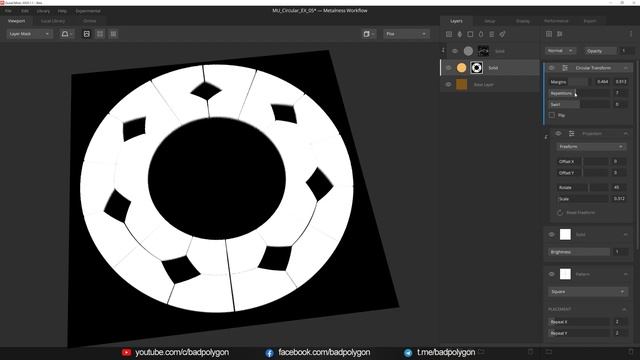
Task: Click the orange sphere material of Solid layer
Action: click(461, 68)
